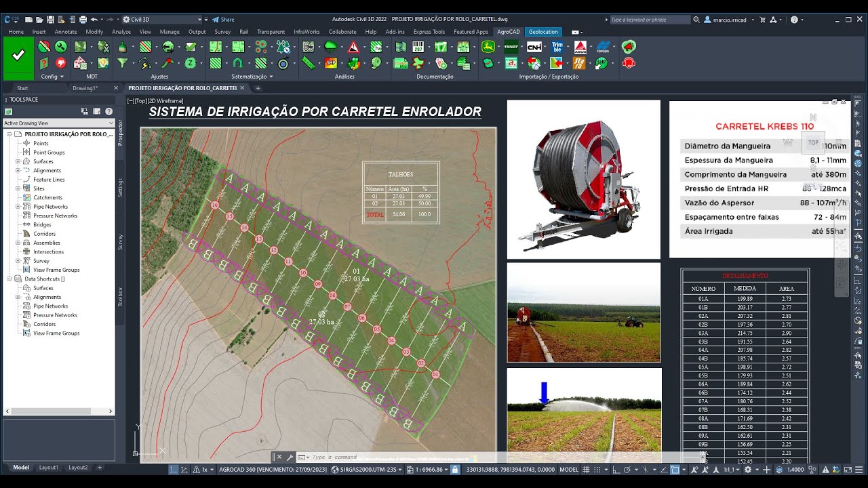Click the Stara export icon

pos(579,63)
